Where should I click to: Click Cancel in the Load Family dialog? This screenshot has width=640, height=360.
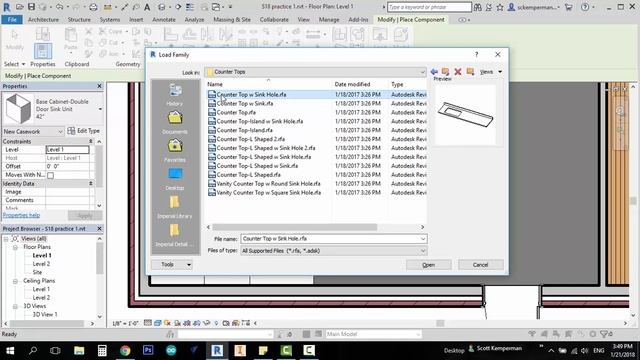480,265
